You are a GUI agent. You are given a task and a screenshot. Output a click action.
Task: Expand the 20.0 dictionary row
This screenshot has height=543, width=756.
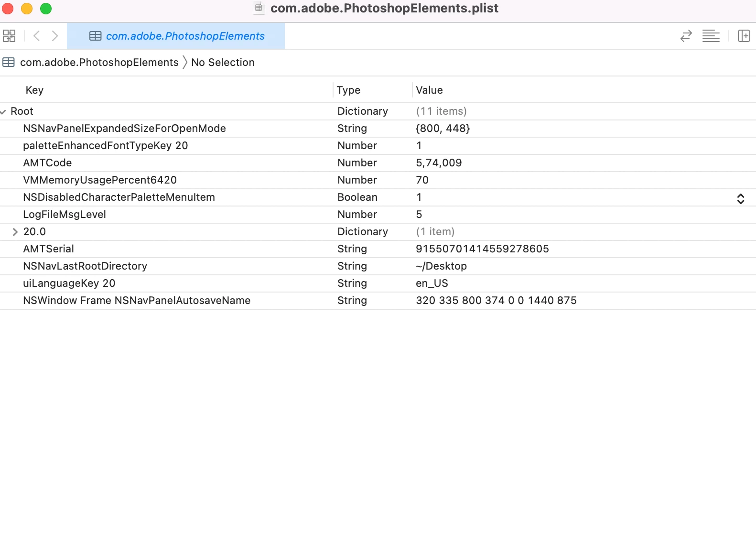click(x=15, y=232)
